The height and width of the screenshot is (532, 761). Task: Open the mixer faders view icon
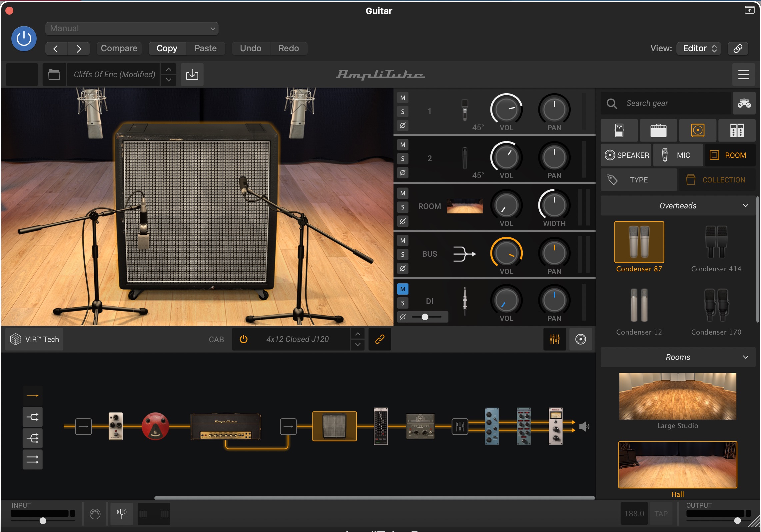[x=555, y=339]
